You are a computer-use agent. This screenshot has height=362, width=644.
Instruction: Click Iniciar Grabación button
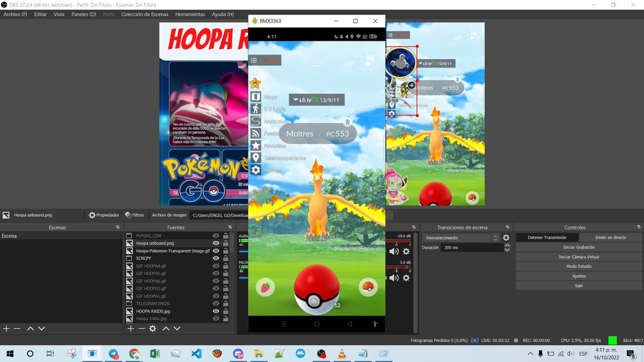[x=579, y=247]
